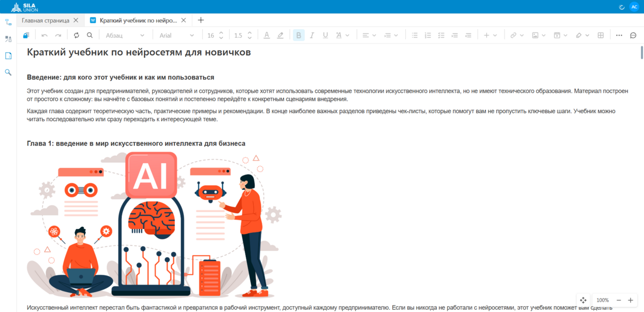This screenshot has height=312, width=644.
Task: Click the insert image icon
Action: click(x=535, y=35)
